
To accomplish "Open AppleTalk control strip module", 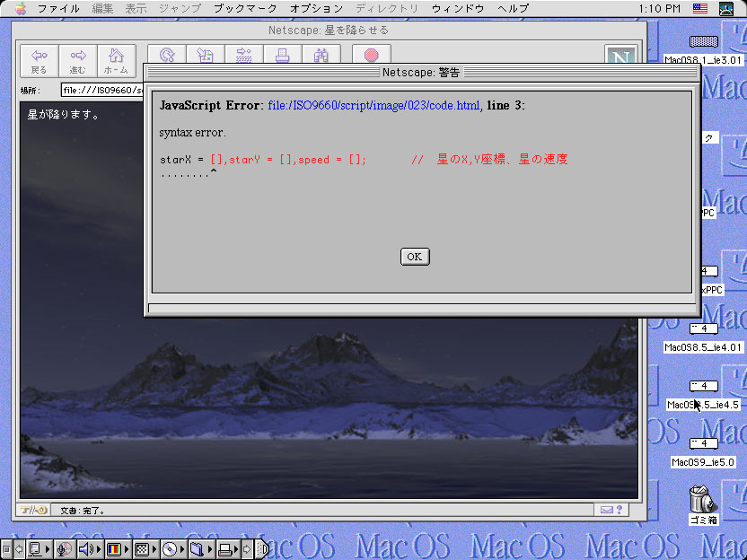I will (38, 549).
